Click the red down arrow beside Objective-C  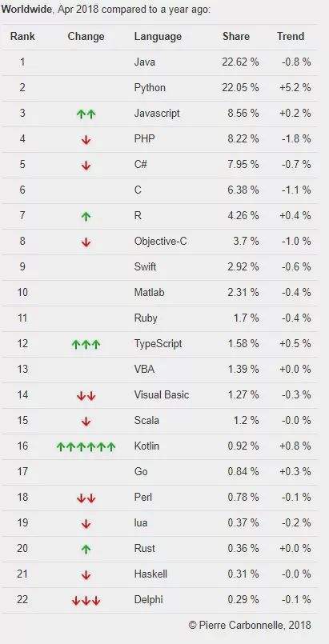click(86, 242)
